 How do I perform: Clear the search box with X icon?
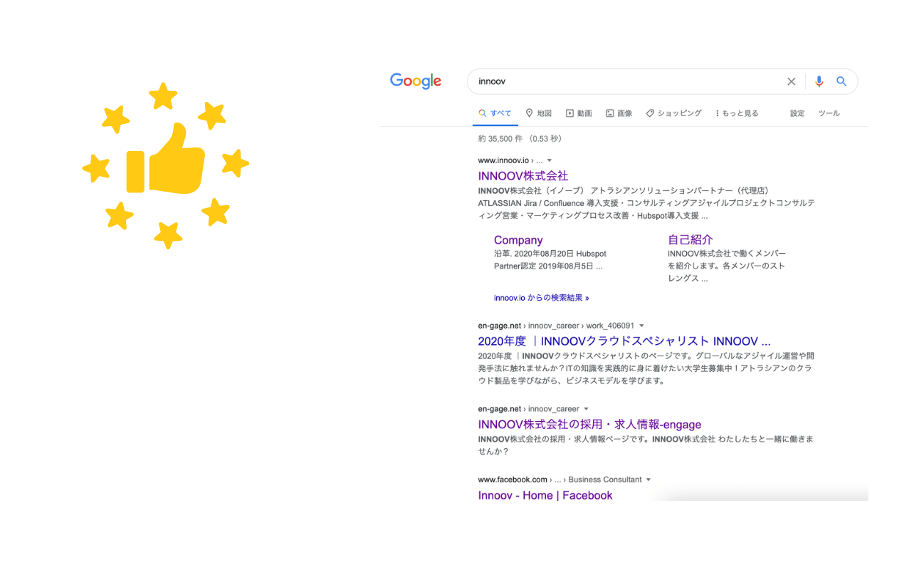791,82
